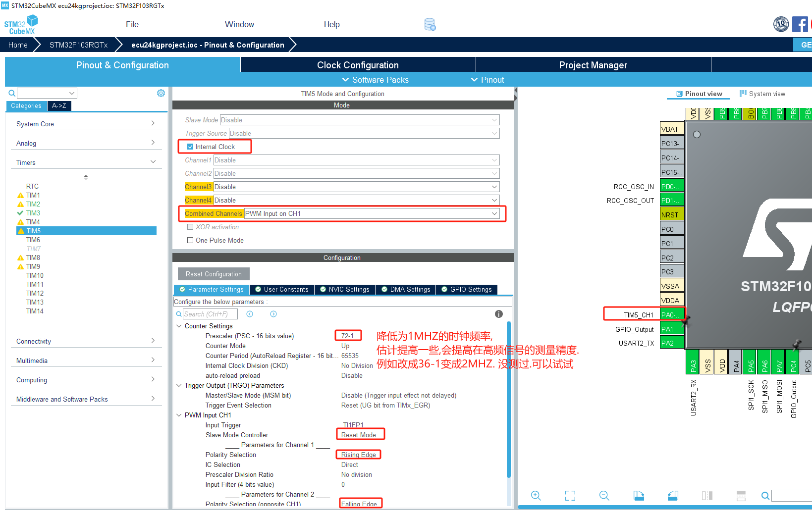
Task: Toggle the XOR activation checkbox
Action: [190, 227]
